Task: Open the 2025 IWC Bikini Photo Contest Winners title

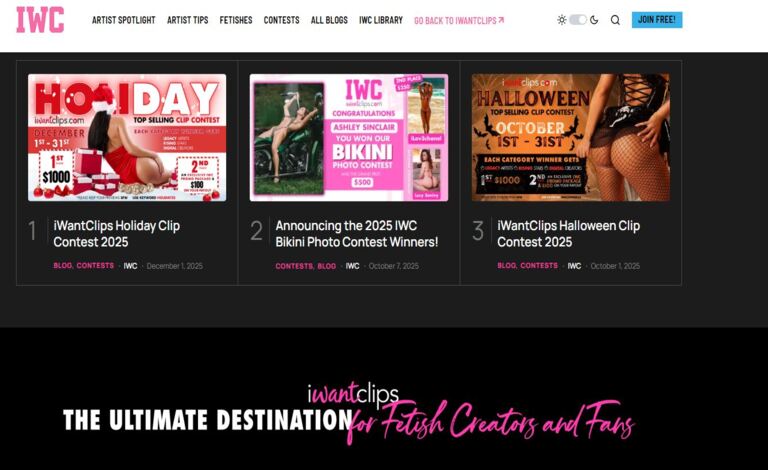Action: pyautogui.click(x=357, y=234)
